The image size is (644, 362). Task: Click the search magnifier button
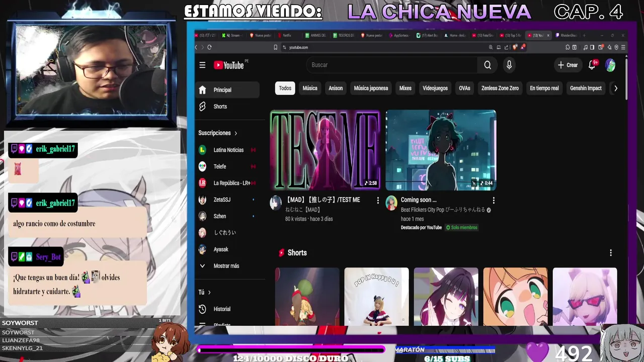tap(488, 65)
